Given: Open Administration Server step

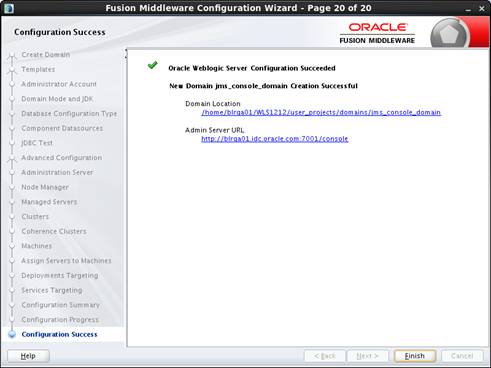Looking at the screenshot, I should tap(57, 172).
